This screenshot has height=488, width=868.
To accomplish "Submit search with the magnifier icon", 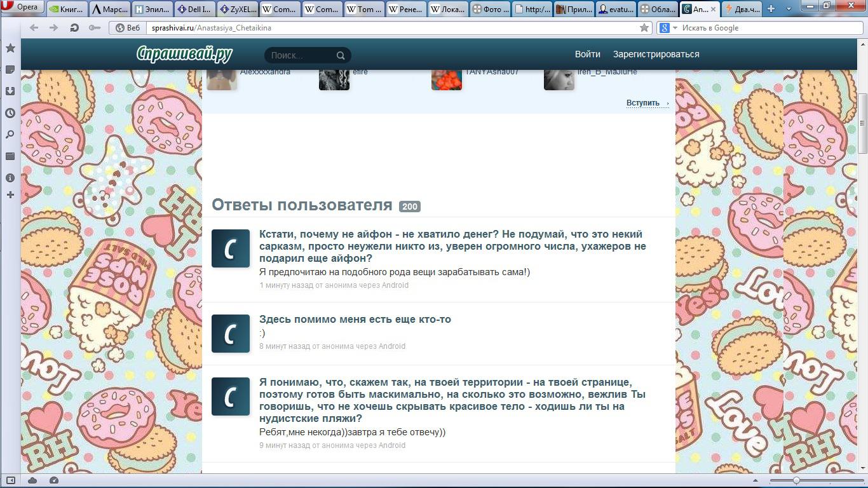I will coord(341,55).
